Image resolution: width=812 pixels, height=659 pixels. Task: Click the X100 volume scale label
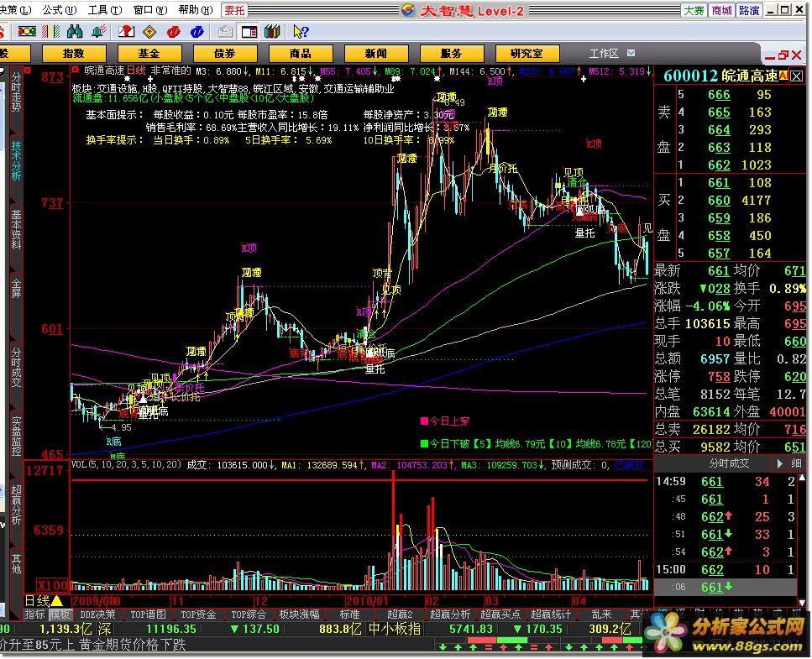coord(52,585)
